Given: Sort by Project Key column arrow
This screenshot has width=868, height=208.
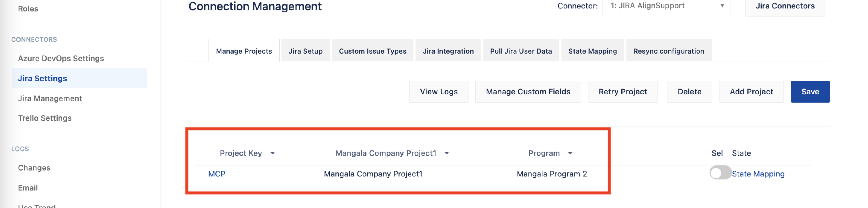Looking at the screenshot, I should pyautogui.click(x=272, y=153).
